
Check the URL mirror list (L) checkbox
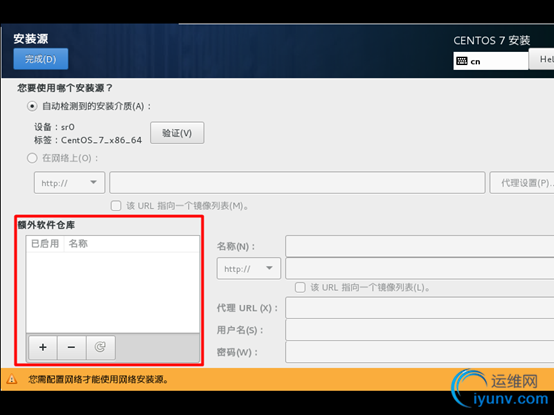coord(300,287)
